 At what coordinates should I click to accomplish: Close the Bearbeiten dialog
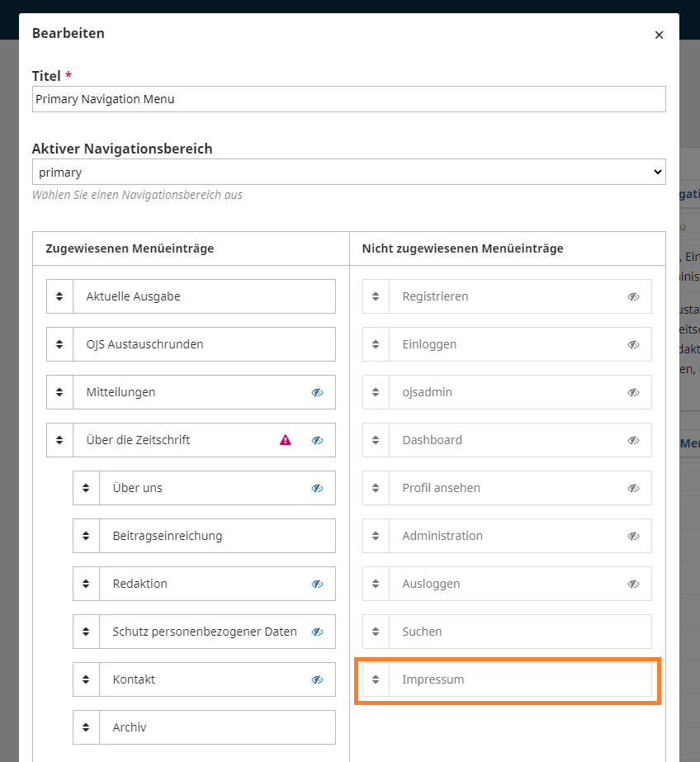click(x=659, y=35)
